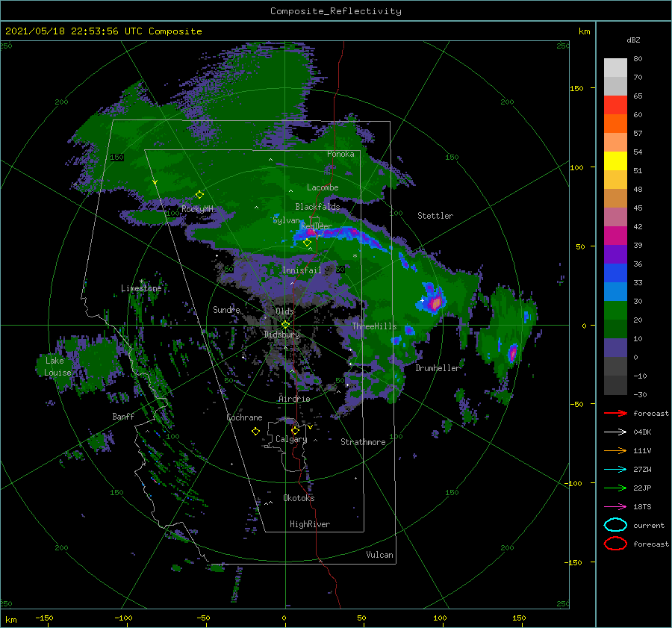
Task: Click the Sundre label
Action: tap(226, 310)
